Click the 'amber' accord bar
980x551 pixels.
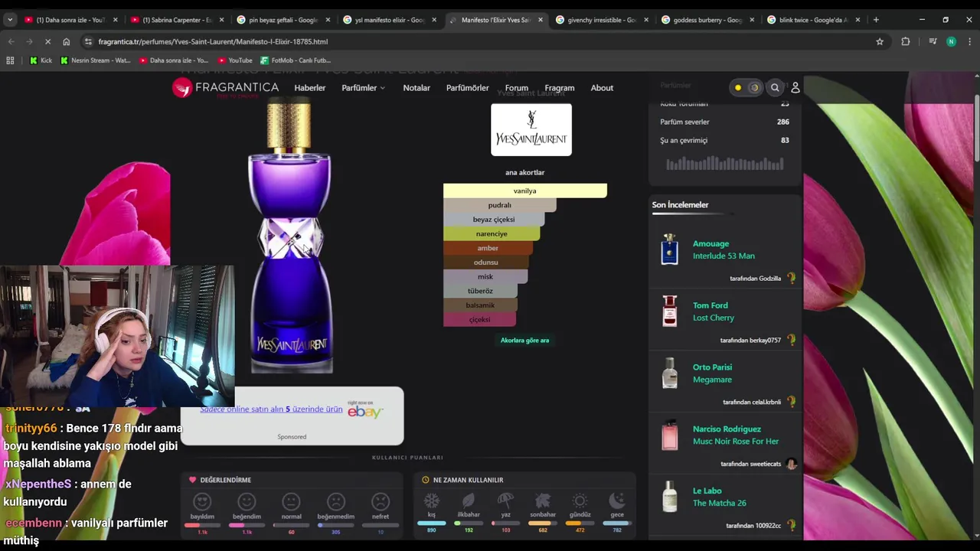(x=488, y=248)
